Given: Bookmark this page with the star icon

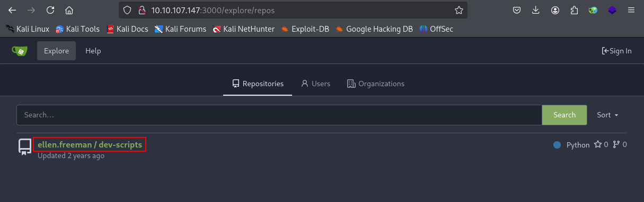Looking at the screenshot, I should pyautogui.click(x=459, y=10).
